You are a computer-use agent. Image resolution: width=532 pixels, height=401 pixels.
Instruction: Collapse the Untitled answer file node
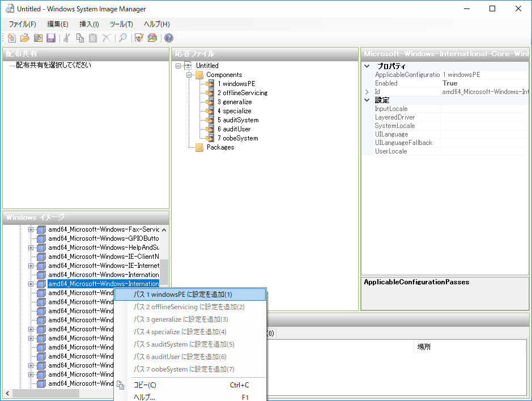click(x=178, y=66)
